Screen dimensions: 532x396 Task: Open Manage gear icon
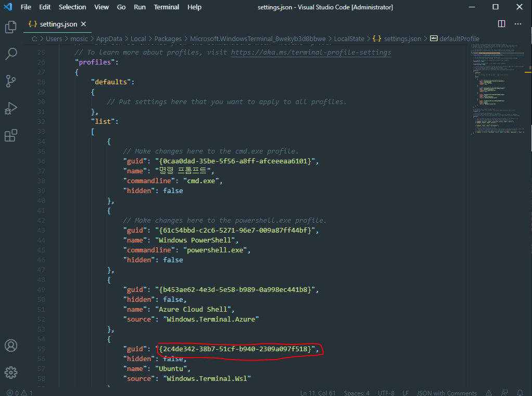11,373
